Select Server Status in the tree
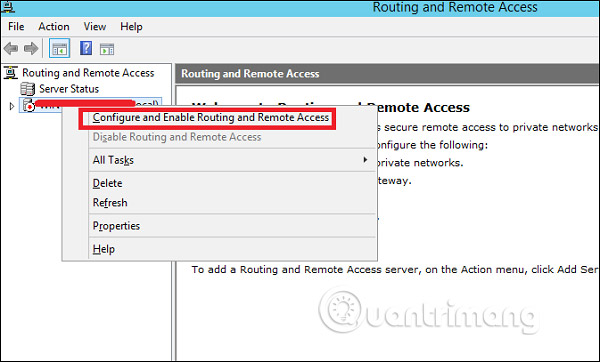This screenshot has width=600, height=362. tap(69, 89)
